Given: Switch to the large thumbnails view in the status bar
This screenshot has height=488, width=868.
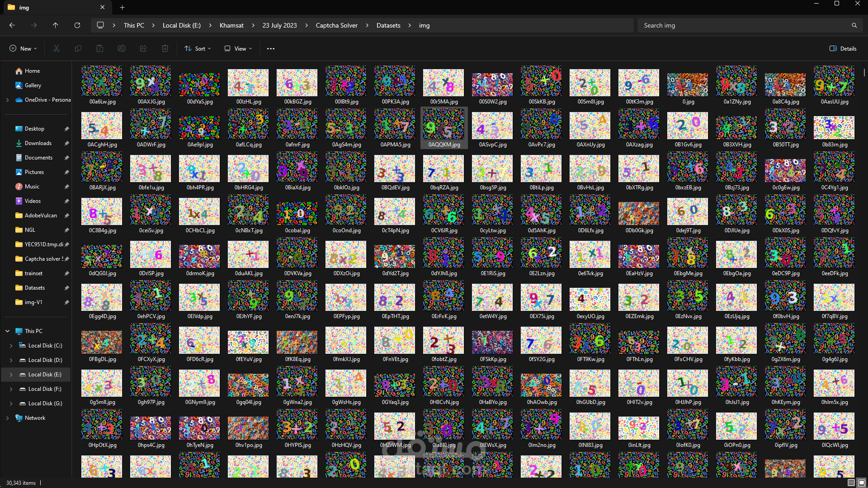Looking at the screenshot, I should (862, 483).
